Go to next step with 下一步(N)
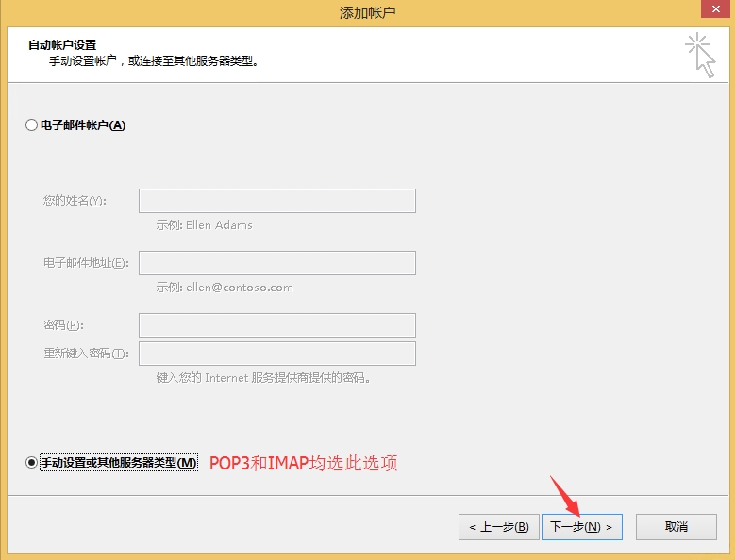Image resolution: width=735 pixels, height=560 pixels. [582, 527]
